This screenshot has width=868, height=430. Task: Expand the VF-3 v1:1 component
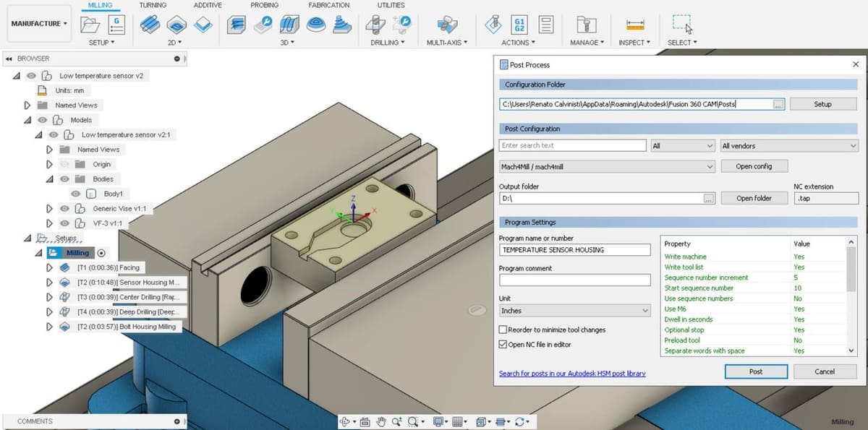coord(50,223)
